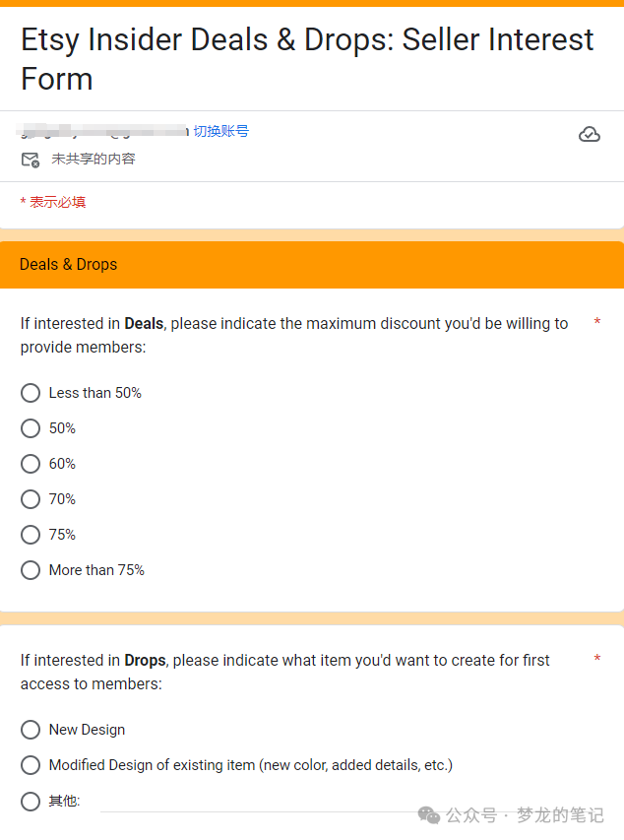Click the 切换账号 switch account link
The height and width of the screenshot is (840, 624).
pos(220,131)
